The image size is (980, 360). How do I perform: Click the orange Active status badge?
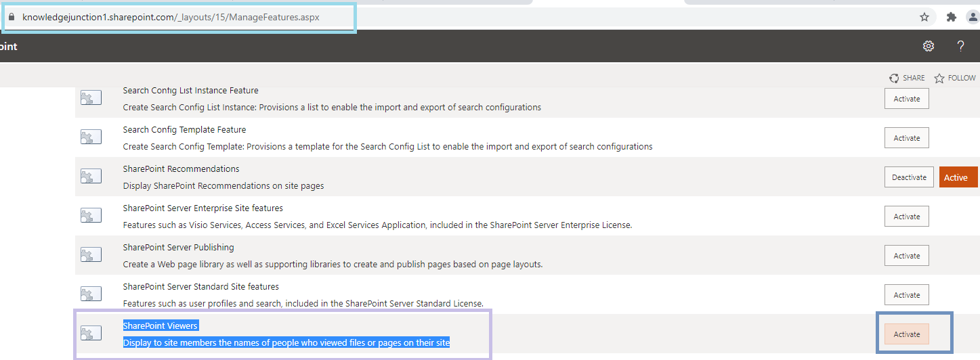(958, 177)
